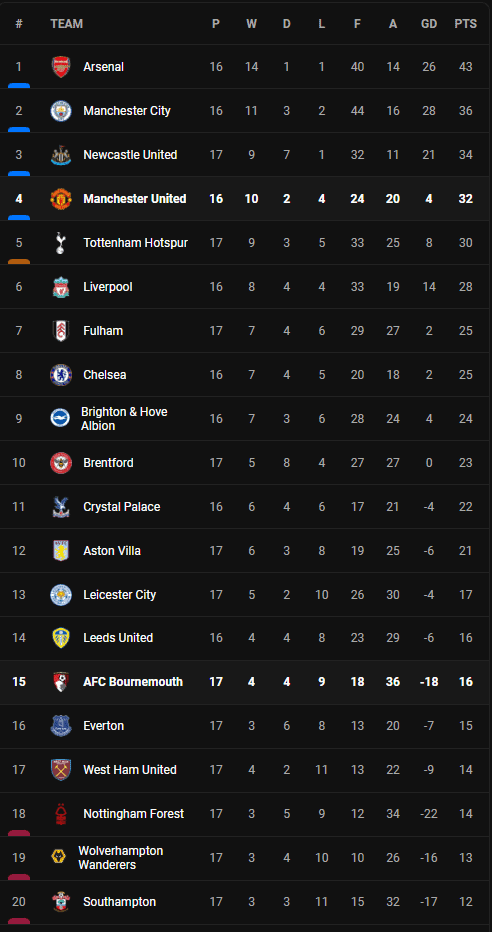
Task: Open Brighton & Hove Albion team link
Action: 124,418
